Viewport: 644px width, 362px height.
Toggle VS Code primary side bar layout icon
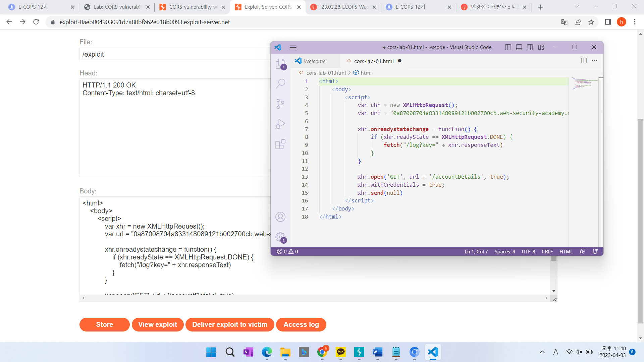coord(508,47)
